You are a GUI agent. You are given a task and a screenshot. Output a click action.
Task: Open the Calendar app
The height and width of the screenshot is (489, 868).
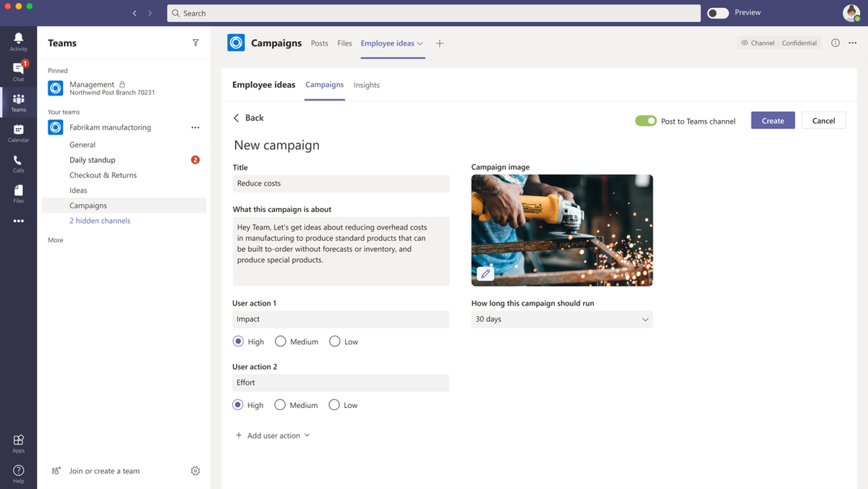pos(18,132)
